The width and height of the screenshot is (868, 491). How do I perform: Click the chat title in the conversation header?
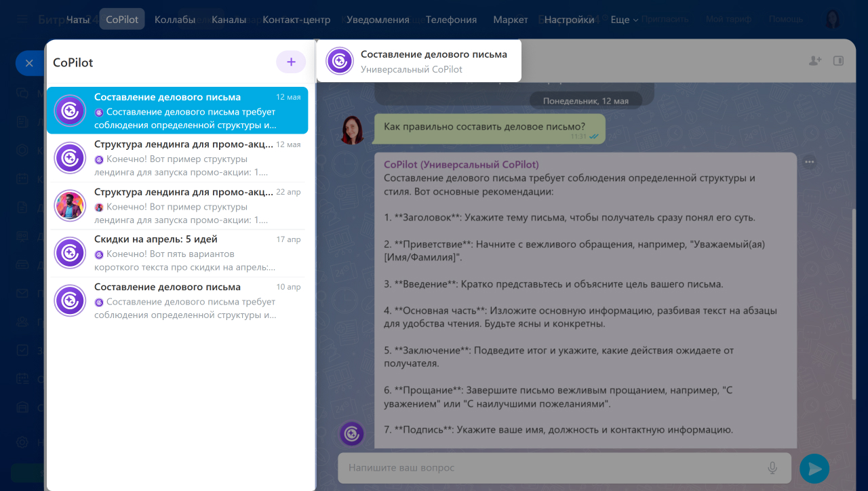coord(434,54)
